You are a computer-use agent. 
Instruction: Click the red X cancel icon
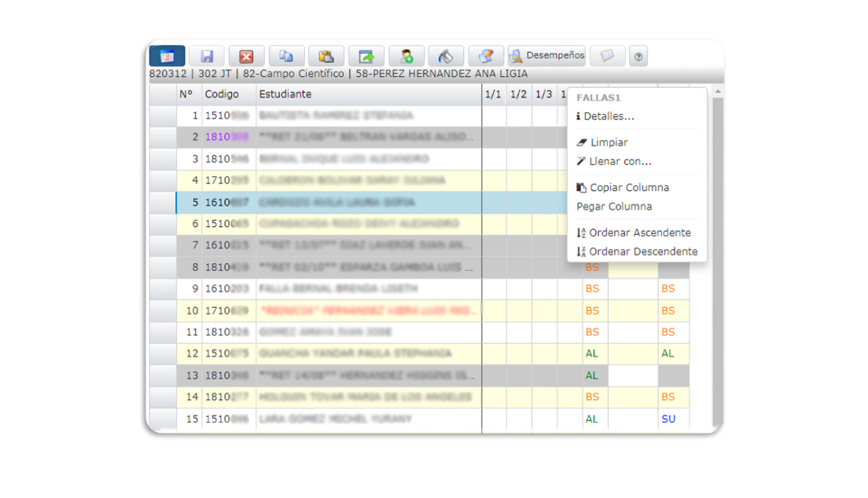click(x=246, y=56)
